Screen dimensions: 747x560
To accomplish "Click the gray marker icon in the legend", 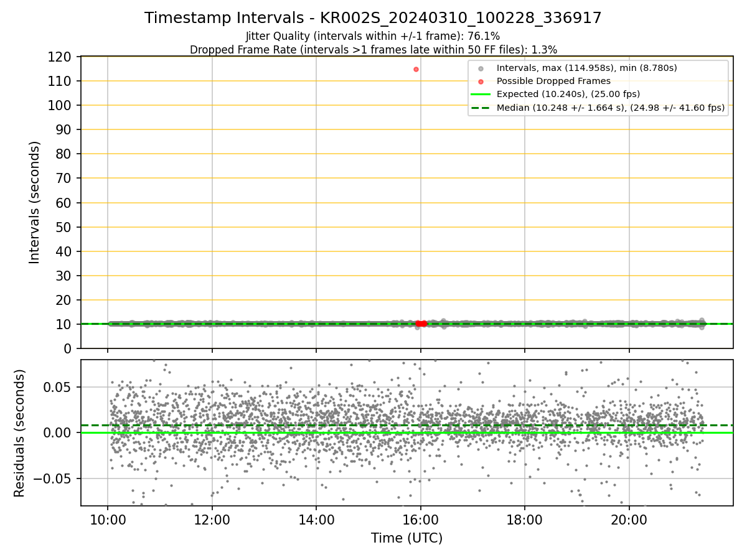I will [481, 68].
